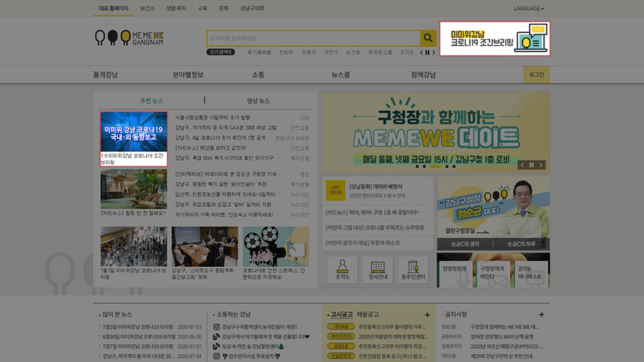This screenshot has width=644, height=362.
Task: Pause the popular search keywords ticker
Action: [427, 52]
